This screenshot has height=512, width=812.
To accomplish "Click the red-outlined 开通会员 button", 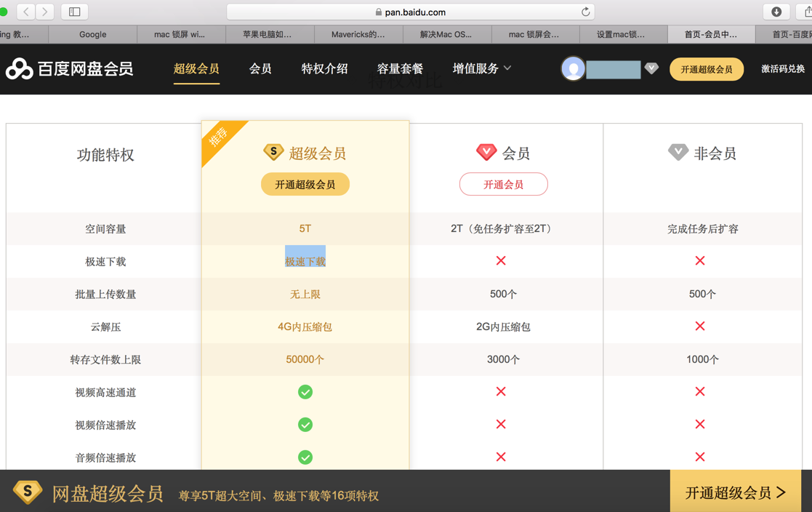I will pyautogui.click(x=503, y=184).
